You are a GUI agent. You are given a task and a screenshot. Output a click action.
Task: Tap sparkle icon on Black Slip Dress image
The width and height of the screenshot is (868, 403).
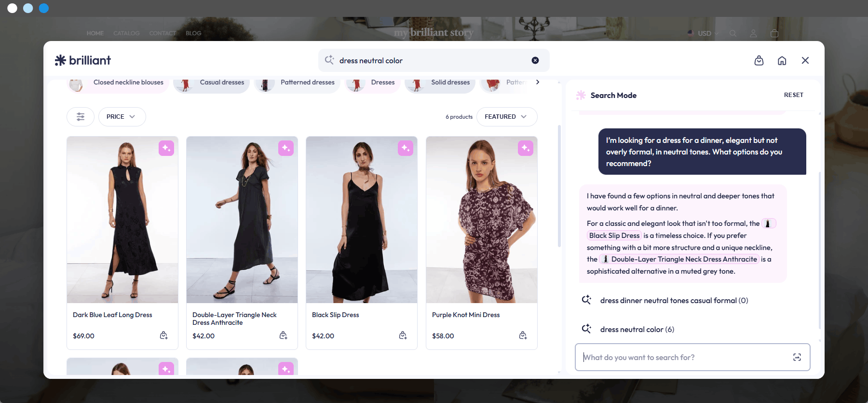coord(406,148)
